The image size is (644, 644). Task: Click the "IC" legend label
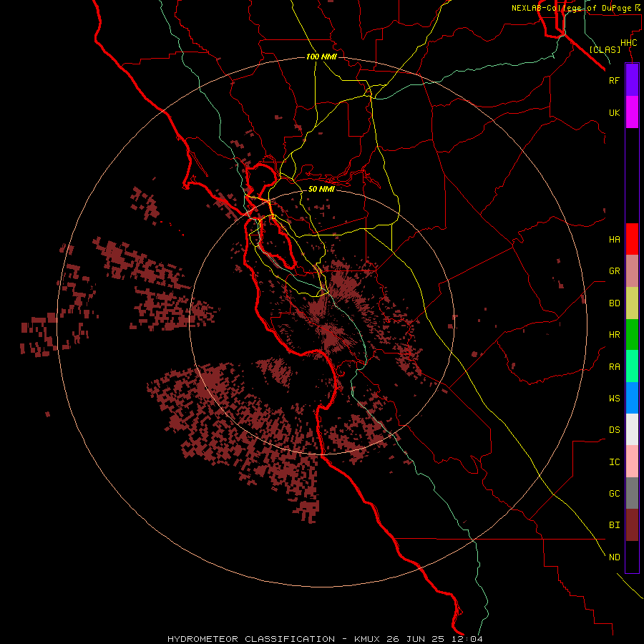click(614, 462)
